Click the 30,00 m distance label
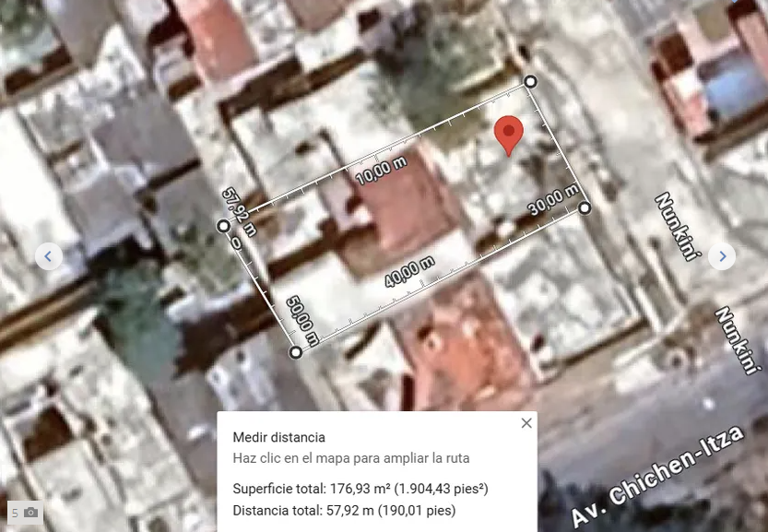The height and width of the screenshot is (532, 768). click(553, 199)
